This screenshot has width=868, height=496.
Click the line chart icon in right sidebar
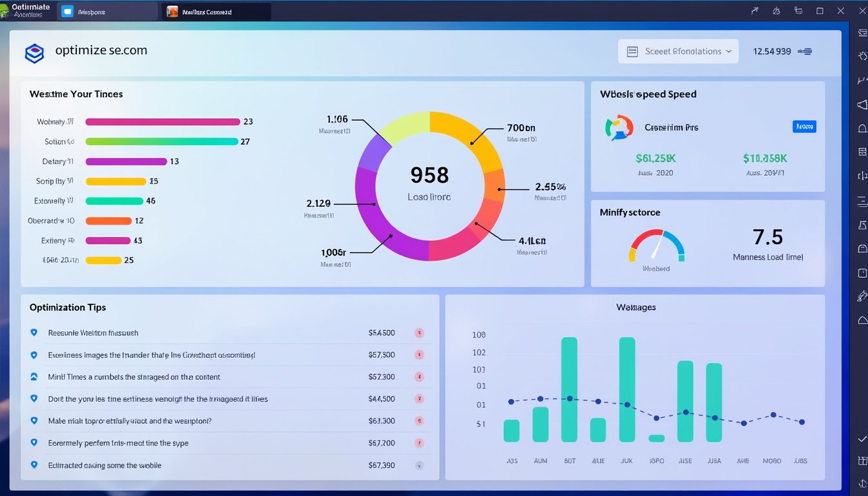point(862,81)
